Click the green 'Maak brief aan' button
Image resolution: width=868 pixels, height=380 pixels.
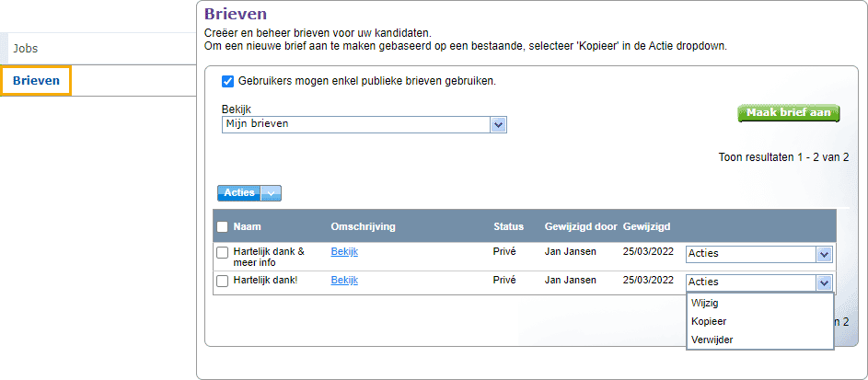789,113
